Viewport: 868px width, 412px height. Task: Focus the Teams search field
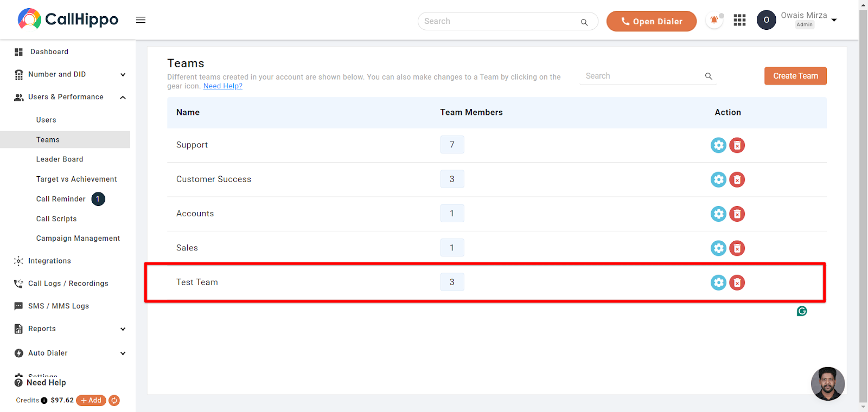pyautogui.click(x=648, y=76)
